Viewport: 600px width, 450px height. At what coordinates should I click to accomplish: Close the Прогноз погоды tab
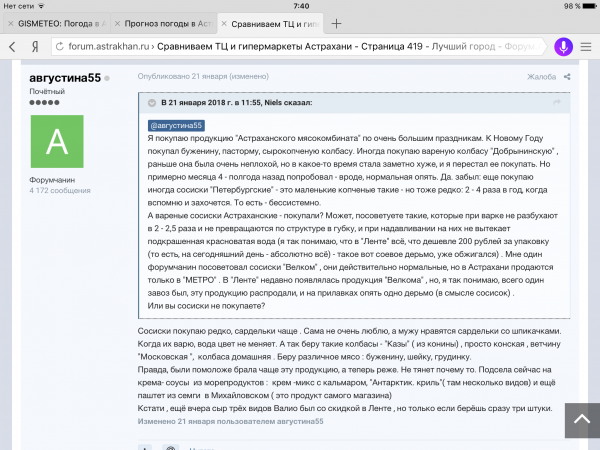coord(117,24)
